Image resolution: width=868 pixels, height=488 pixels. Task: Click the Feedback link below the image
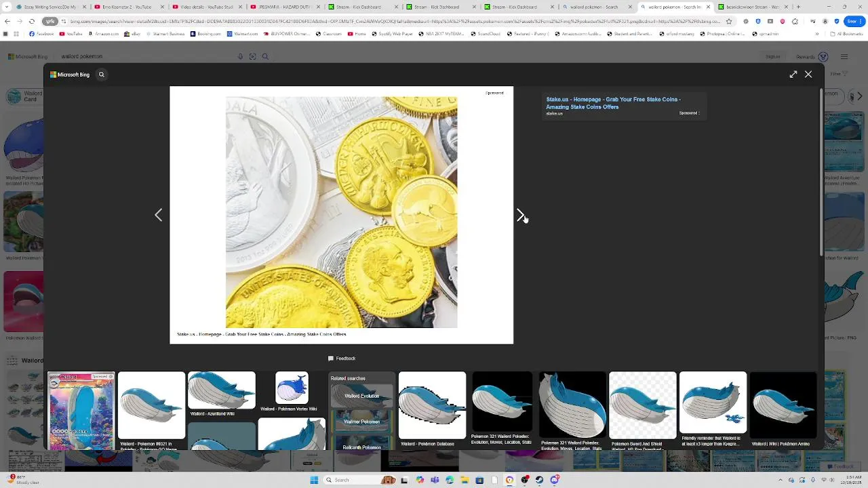tap(342, 359)
